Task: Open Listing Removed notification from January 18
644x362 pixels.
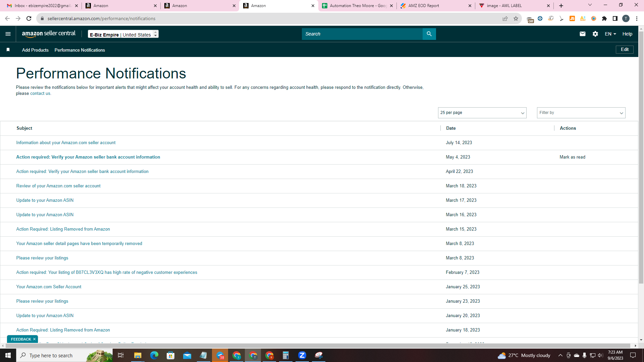Action: coord(63,330)
